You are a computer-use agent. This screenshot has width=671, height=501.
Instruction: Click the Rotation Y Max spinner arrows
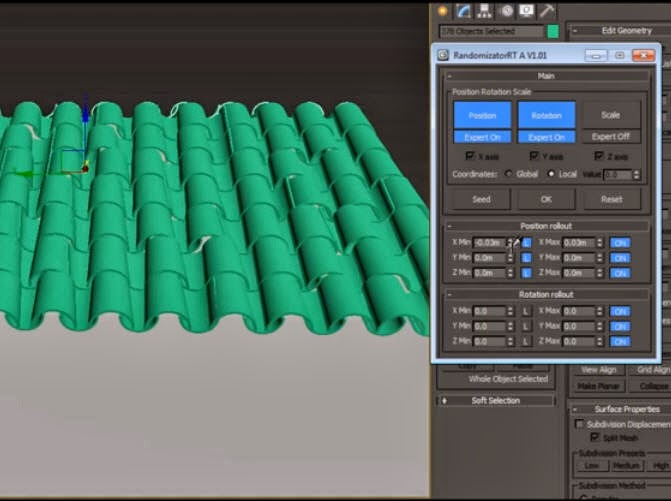click(x=600, y=326)
